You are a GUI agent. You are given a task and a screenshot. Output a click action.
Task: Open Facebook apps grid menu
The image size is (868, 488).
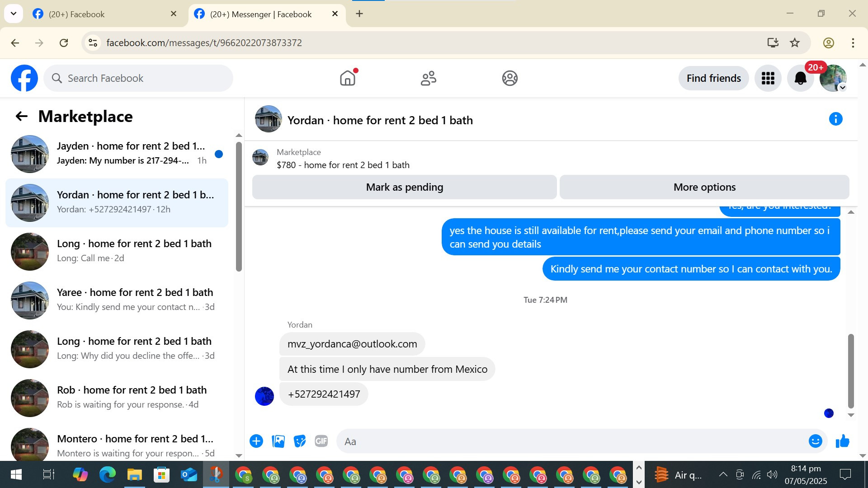[768, 78]
